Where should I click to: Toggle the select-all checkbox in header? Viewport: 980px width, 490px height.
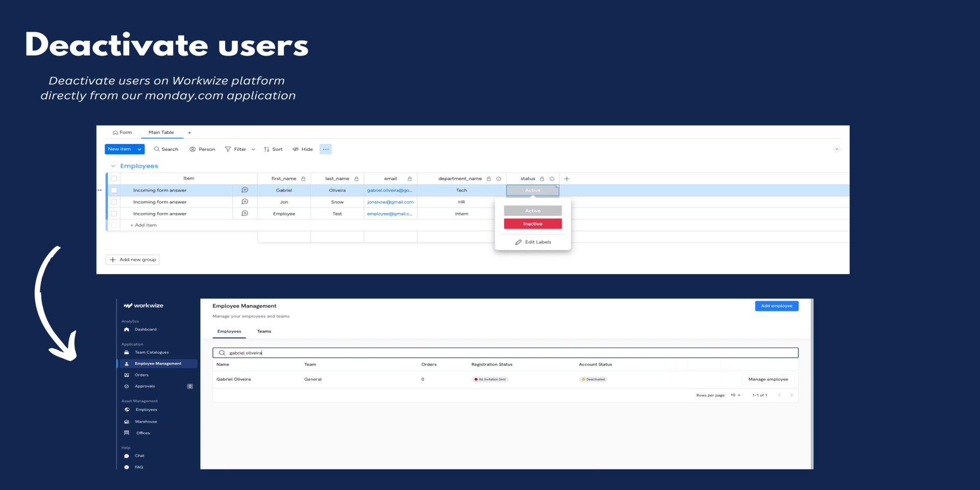(114, 179)
